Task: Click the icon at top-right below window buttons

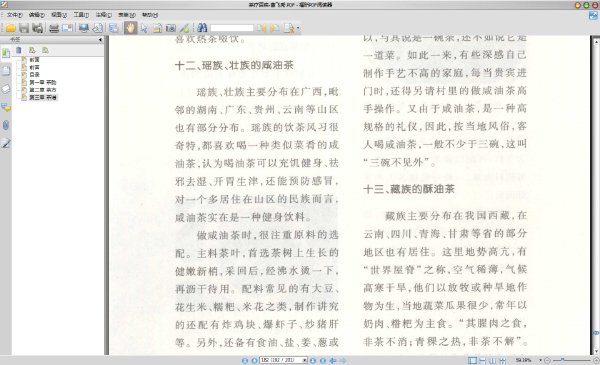Action: tap(593, 16)
